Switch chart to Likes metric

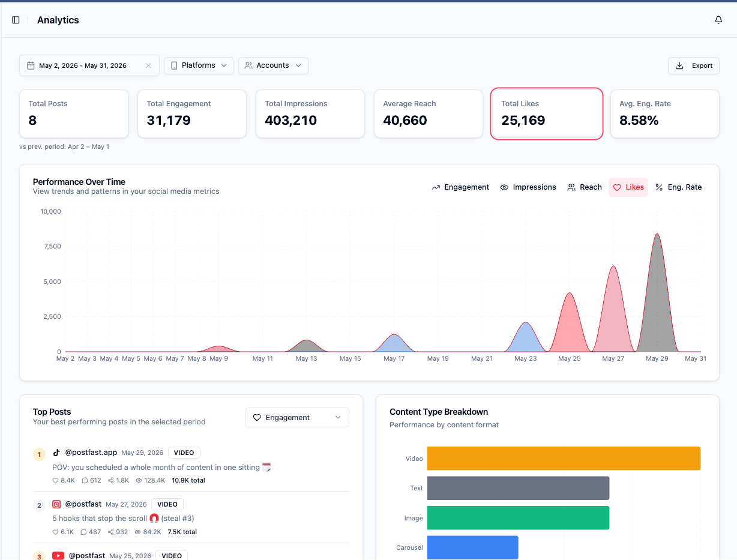tap(628, 187)
